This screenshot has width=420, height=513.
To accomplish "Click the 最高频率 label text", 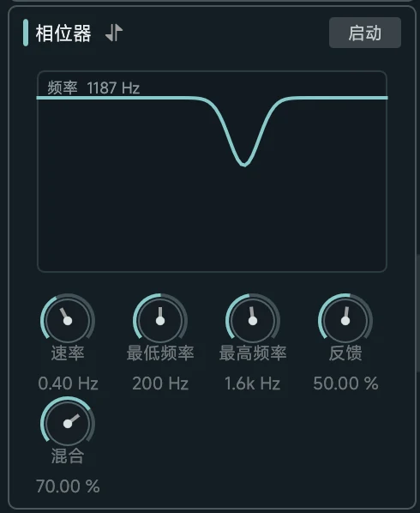I will (253, 353).
